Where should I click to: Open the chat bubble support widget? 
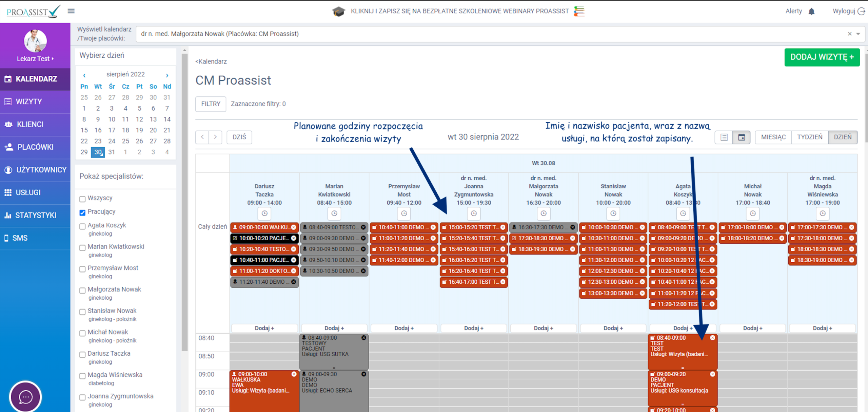tap(25, 397)
